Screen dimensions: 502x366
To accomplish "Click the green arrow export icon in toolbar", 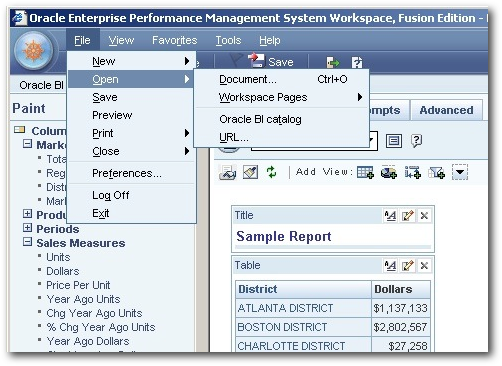I will 332,62.
